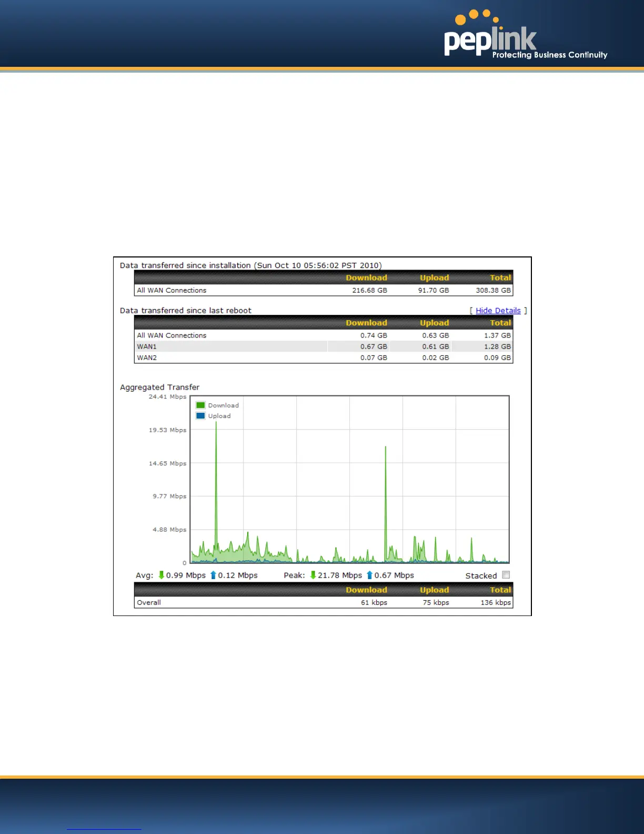Image resolution: width=644 pixels, height=834 pixels.
Task: Click the green peak download arrow icon
Action: [x=313, y=575]
